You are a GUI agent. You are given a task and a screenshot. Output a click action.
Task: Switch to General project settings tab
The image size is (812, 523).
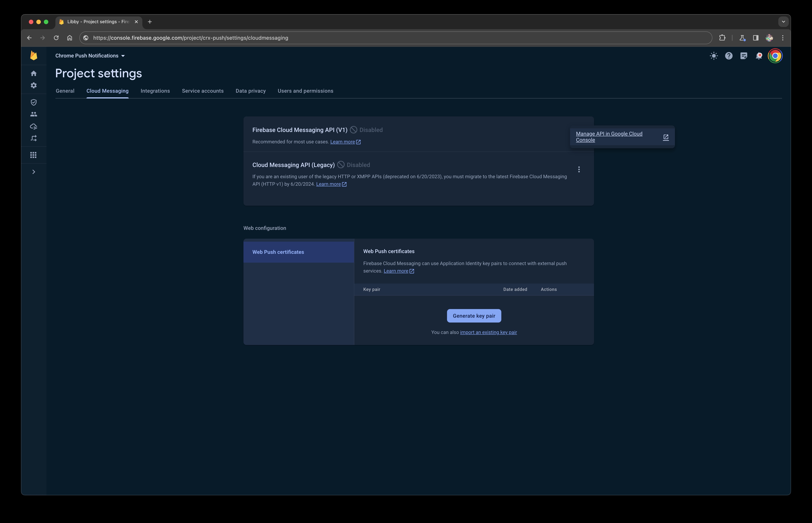coord(64,91)
